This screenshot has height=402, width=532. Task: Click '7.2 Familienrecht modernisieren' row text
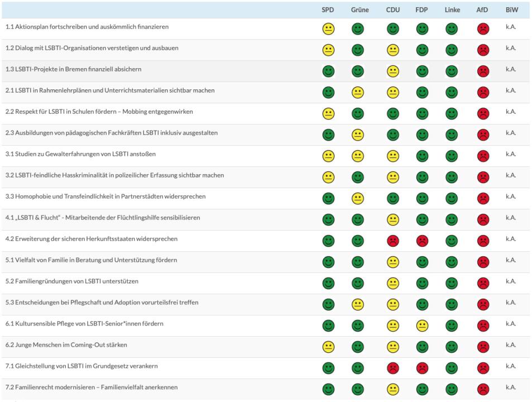tap(92, 387)
